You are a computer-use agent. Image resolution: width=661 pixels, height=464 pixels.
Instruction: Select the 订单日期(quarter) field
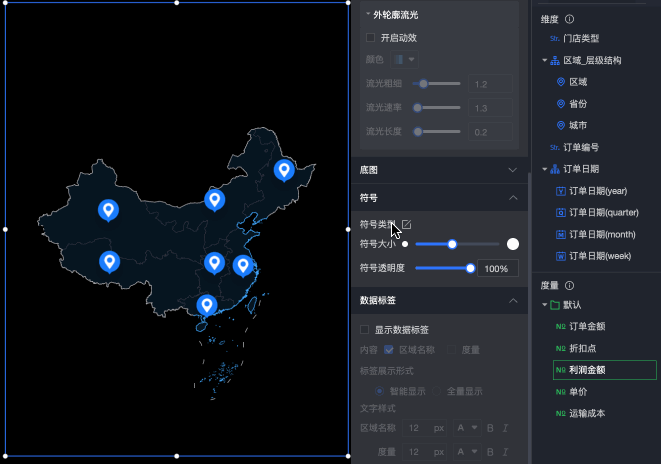[x=604, y=212]
